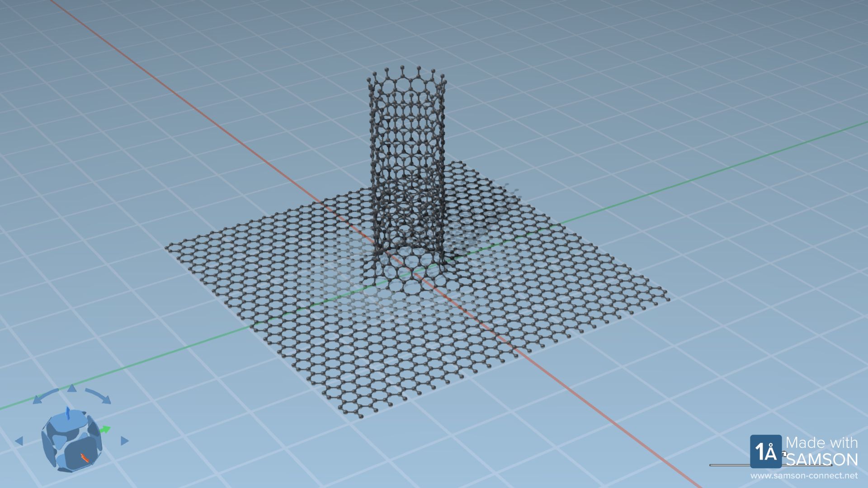868x488 pixels.
Task: Click the light corner facet on the navigation cube
Action: [x=60, y=441]
